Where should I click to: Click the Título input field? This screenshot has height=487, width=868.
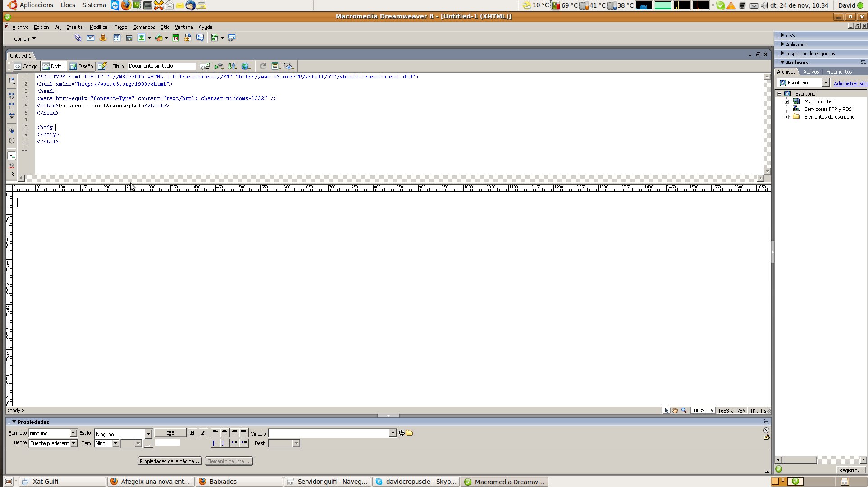point(162,66)
